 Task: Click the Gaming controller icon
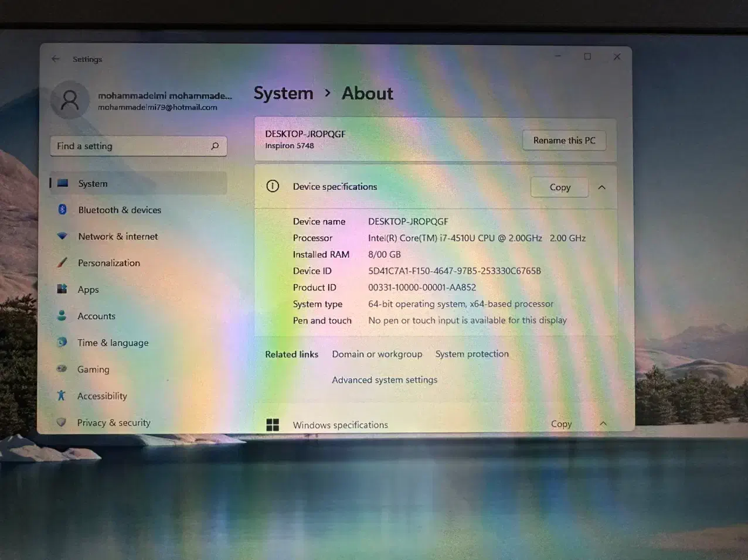62,369
